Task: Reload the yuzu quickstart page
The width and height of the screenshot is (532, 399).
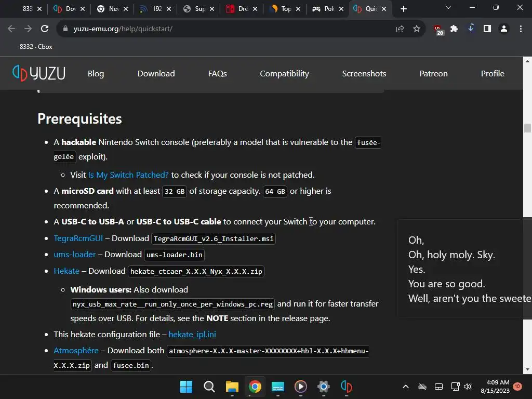Action: point(45,29)
